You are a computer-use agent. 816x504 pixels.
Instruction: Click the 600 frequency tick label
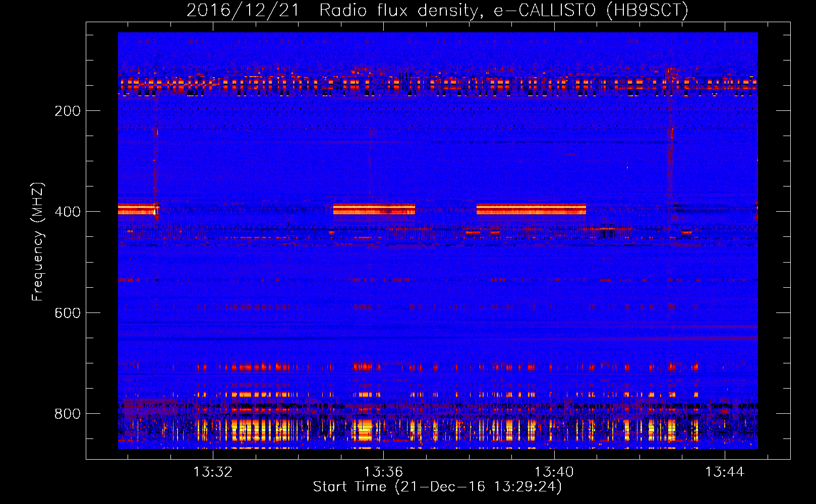pyautogui.click(x=68, y=313)
